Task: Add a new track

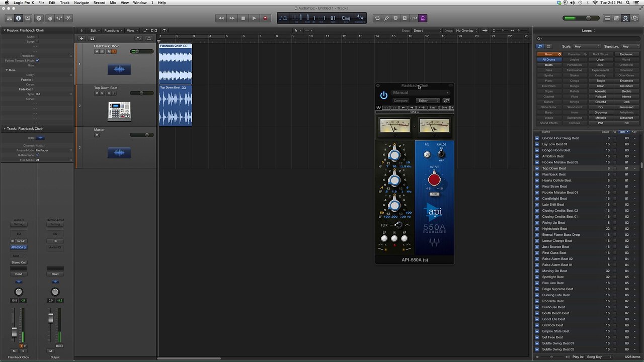Action: pos(82,38)
